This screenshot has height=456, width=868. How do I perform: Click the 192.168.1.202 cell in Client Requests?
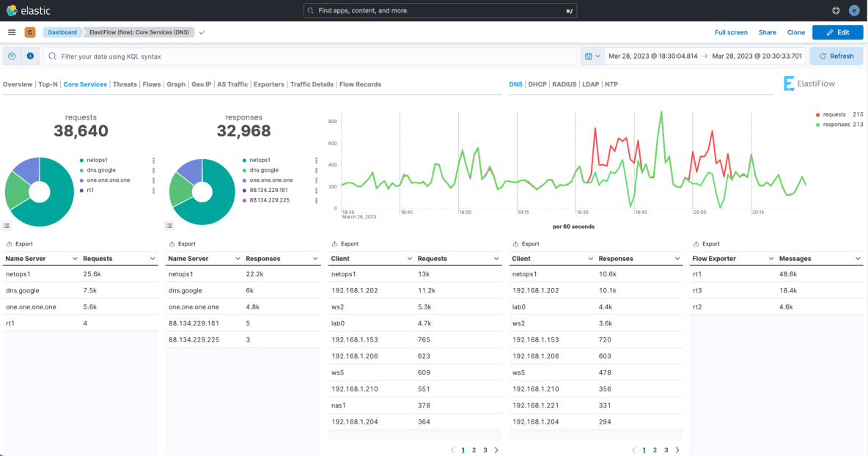(x=354, y=290)
